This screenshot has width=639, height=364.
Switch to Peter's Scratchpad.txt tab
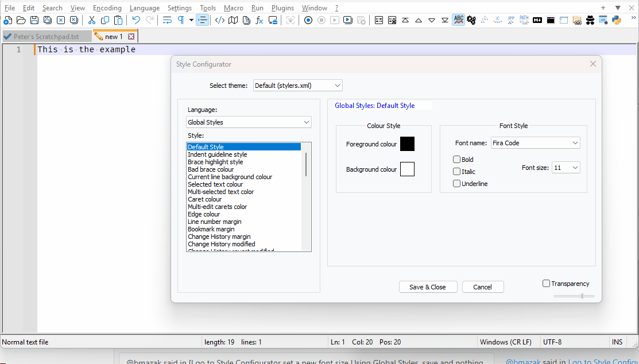point(46,36)
